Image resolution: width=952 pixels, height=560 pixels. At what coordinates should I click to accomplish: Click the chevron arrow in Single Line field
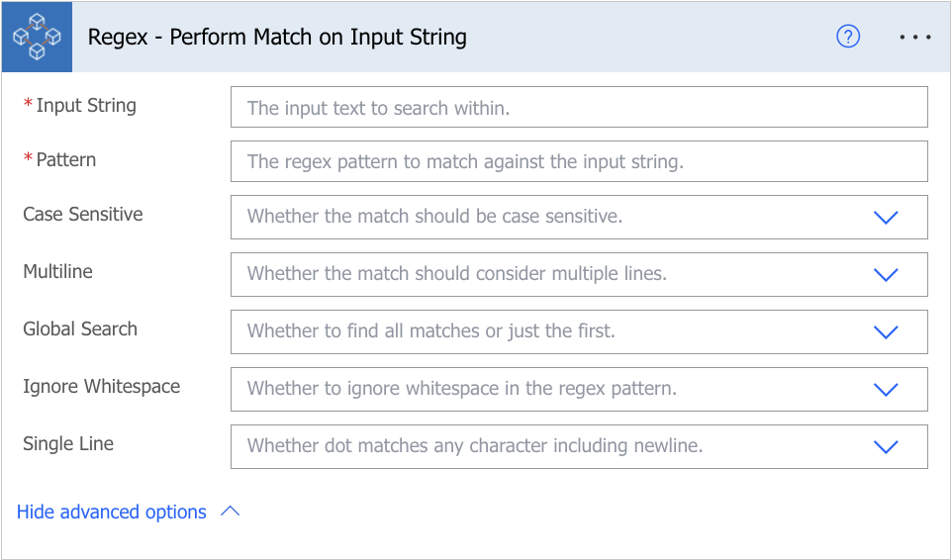click(x=886, y=447)
